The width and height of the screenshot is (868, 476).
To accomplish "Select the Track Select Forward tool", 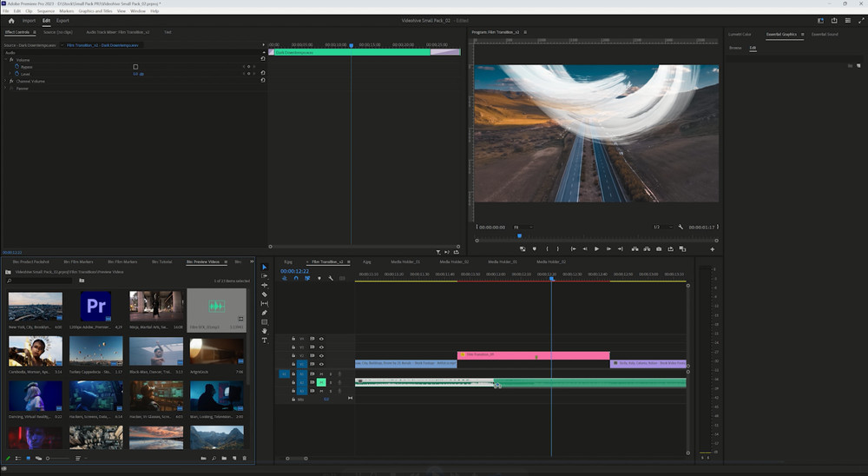I will tap(264, 276).
